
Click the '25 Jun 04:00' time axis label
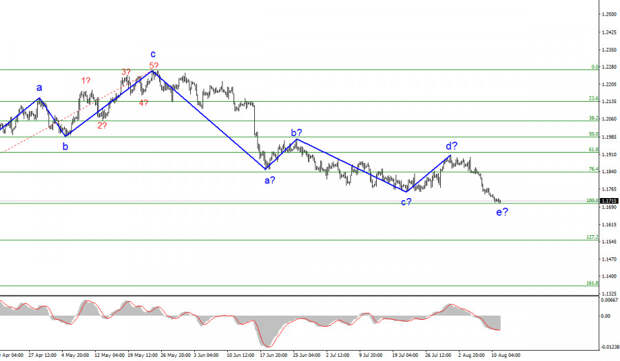[307, 355]
